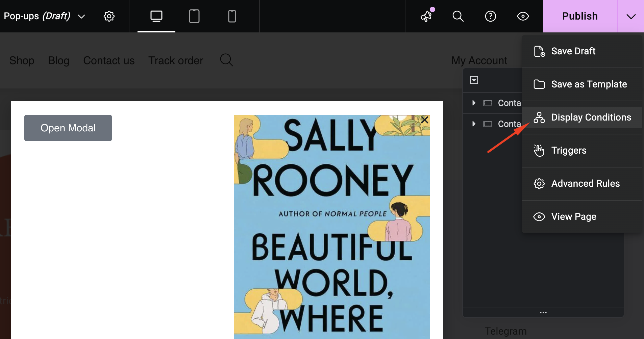
Task: Select the first Container icon in navigator
Action: (488, 103)
